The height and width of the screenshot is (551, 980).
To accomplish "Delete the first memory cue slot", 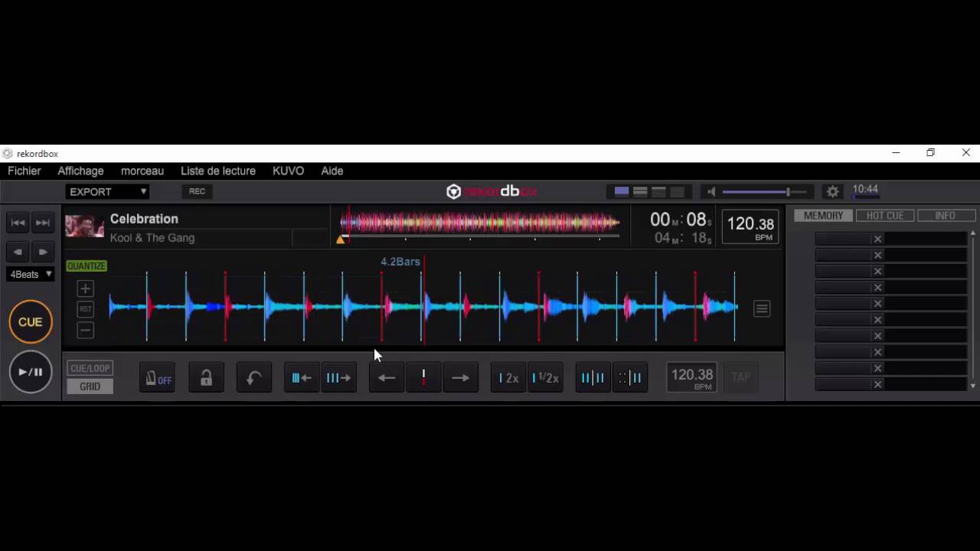I will 878,239.
